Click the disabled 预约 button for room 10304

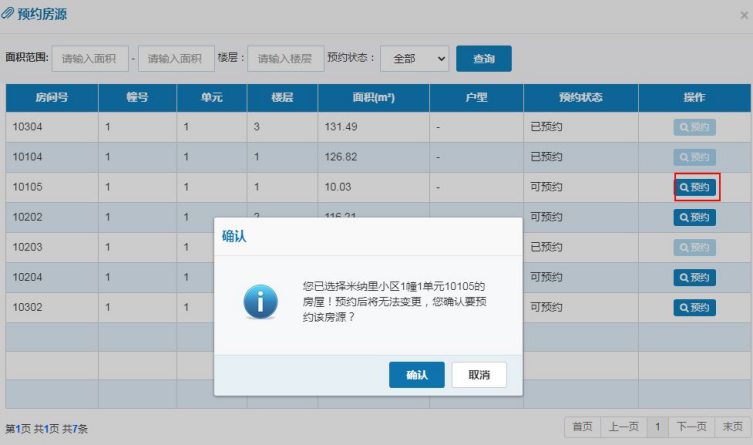(695, 127)
